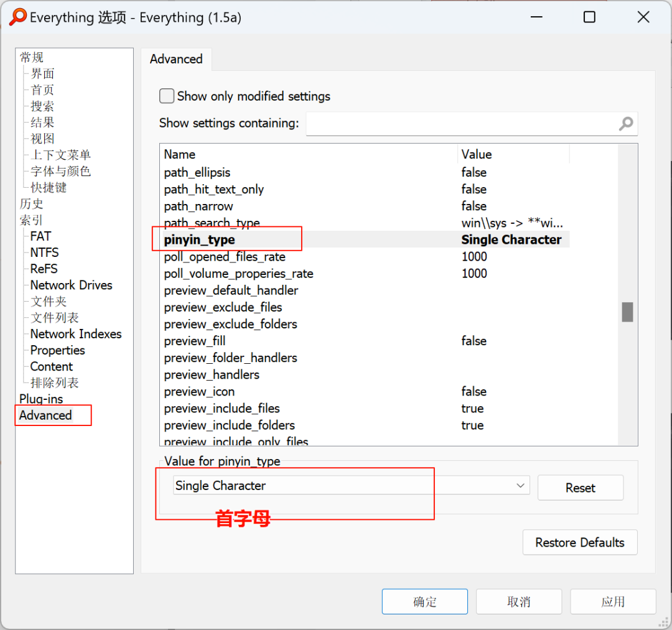The image size is (672, 630).
Task: Click the Everything app icon in the title bar
Action: click(x=18, y=17)
